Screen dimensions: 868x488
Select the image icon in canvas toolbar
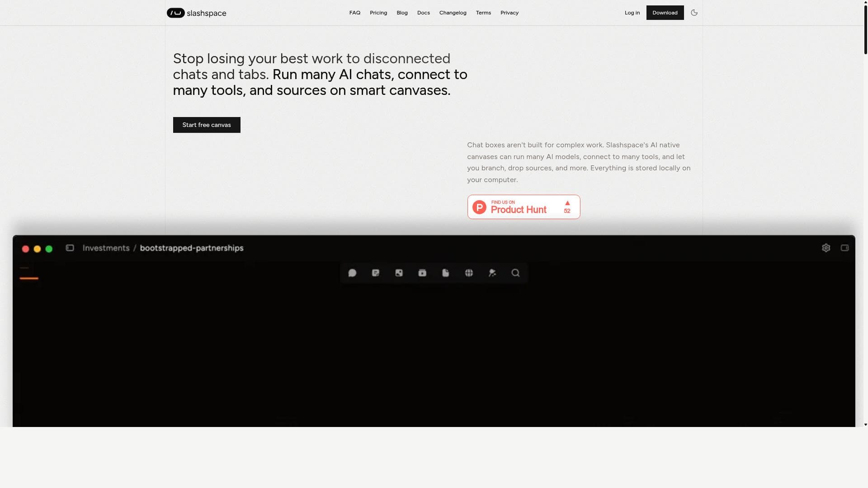click(x=399, y=273)
